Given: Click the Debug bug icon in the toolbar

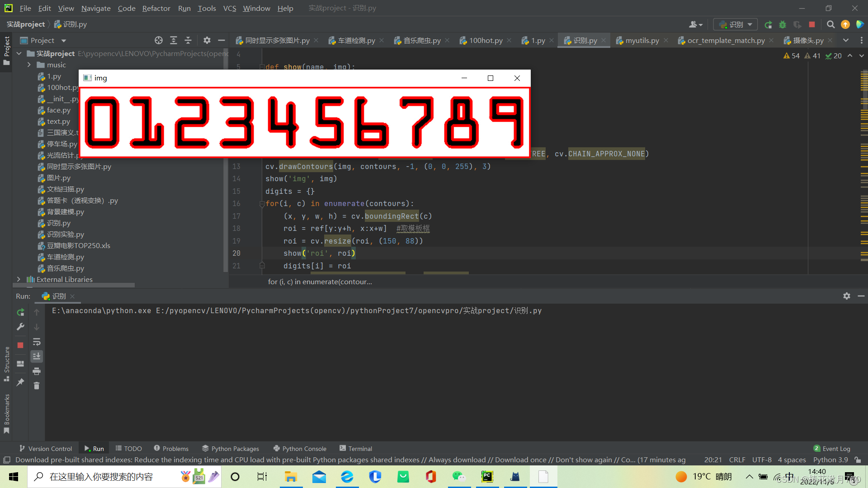Looking at the screenshot, I should click(x=783, y=24).
